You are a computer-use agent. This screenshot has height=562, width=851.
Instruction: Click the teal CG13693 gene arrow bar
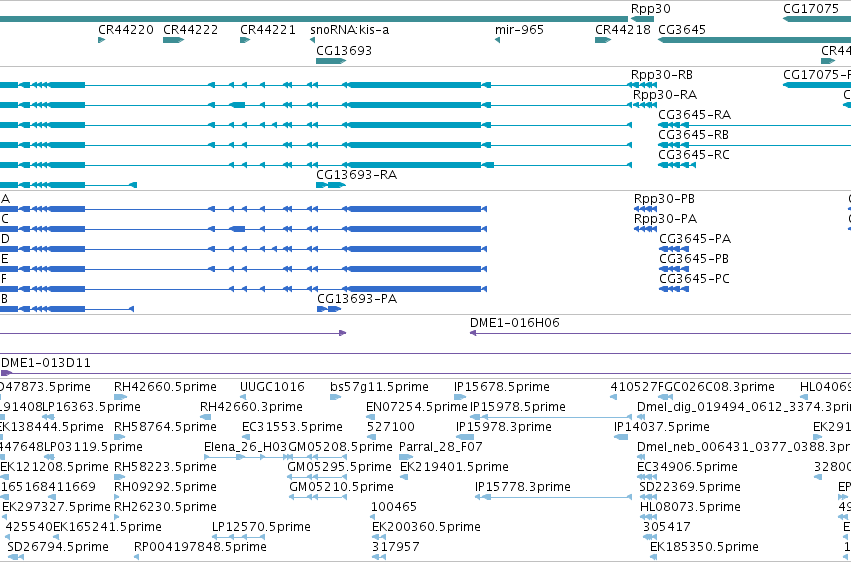(331, 61)
